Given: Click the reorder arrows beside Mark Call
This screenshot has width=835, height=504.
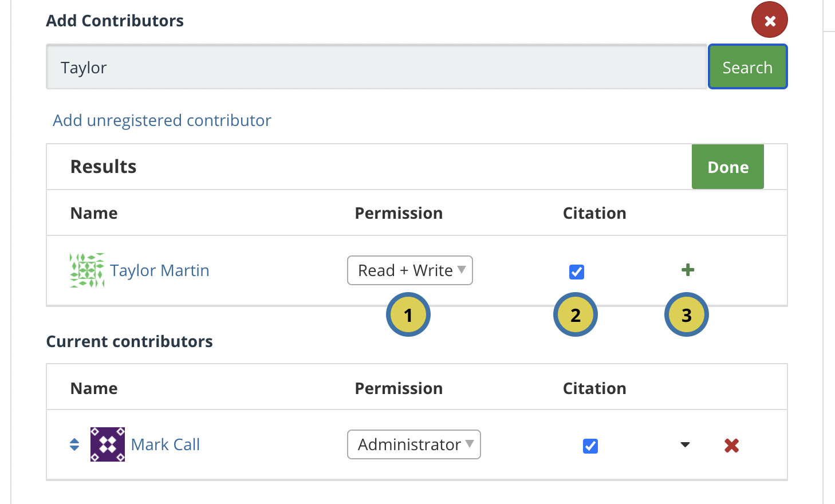Looking at the screenshot, I should (74, 444).
